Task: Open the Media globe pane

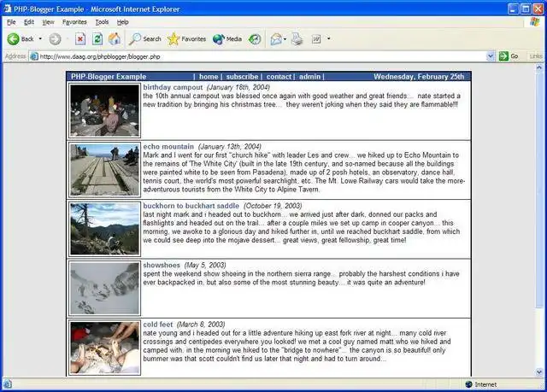Action: (227, 39)
